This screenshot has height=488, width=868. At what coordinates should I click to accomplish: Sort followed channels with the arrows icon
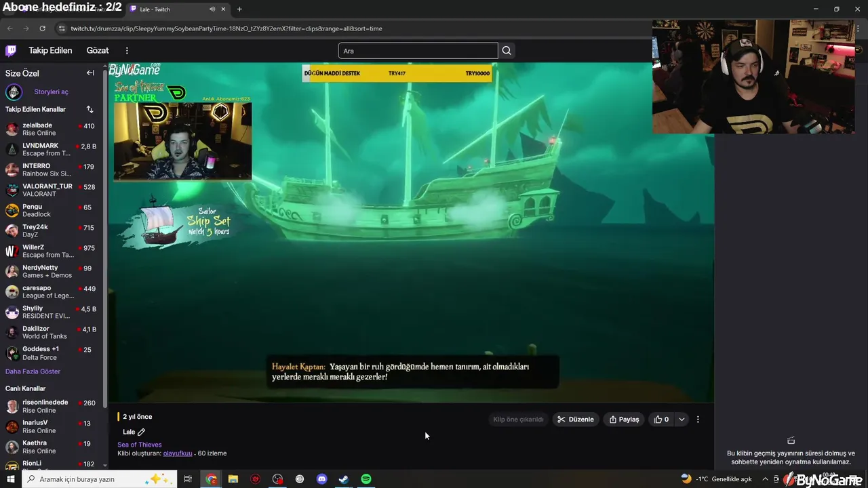tap(90, 109)
